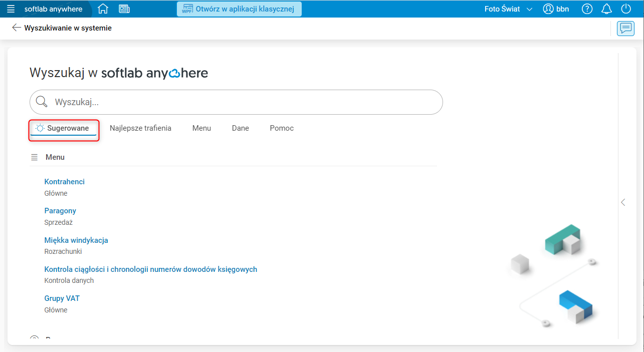Click the Sprzedaż category text
The width and height of the screenshot is (644, 352).
(x=58, y=222)
